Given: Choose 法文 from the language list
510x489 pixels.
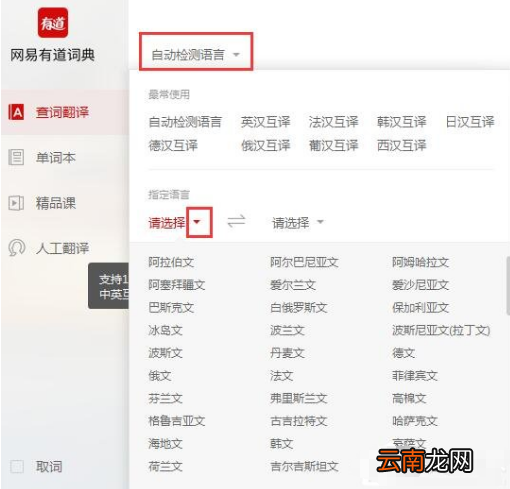Looking at the screenshot, I should tap(281, 376).
